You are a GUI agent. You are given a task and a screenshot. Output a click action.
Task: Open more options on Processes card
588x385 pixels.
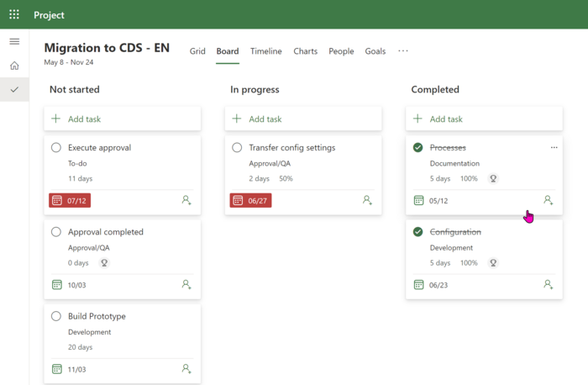coord(554,147)
